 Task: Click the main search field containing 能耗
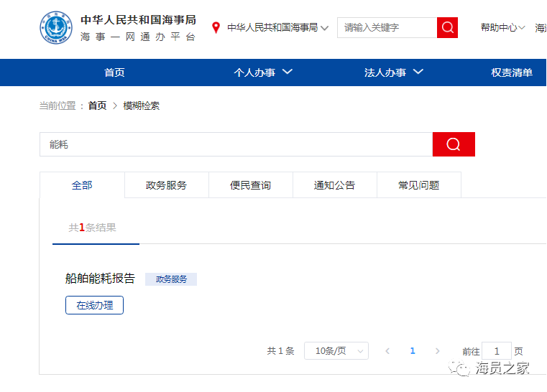click(x=236, y=144)
